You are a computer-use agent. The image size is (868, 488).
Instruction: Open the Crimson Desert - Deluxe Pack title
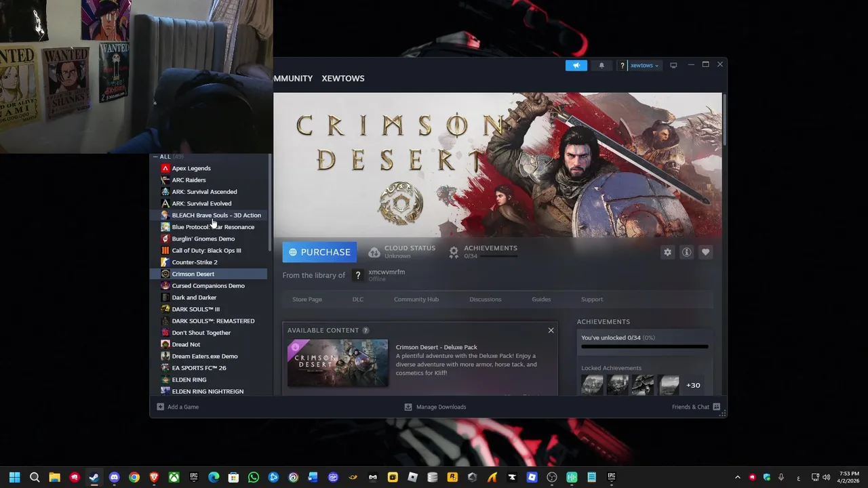click(437, 347)
